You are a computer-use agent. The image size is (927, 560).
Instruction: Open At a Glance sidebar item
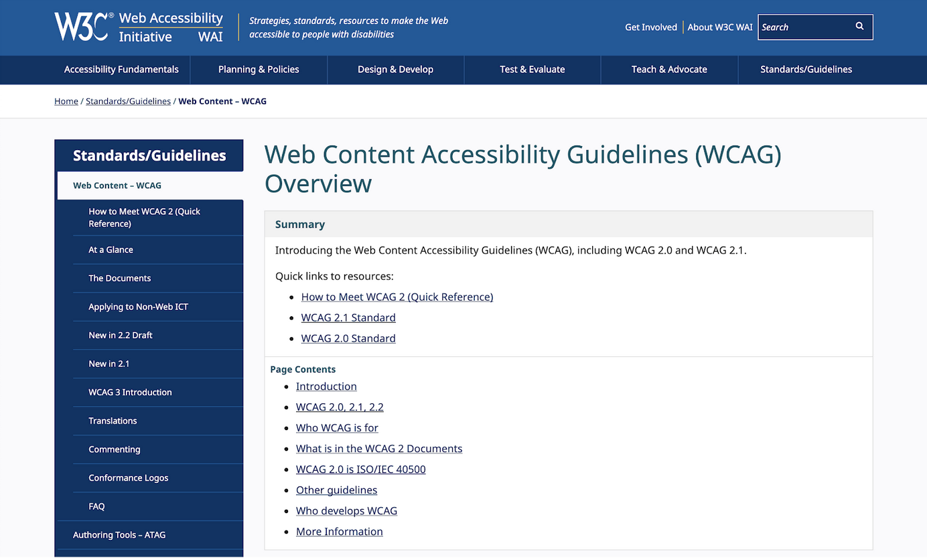158,250
